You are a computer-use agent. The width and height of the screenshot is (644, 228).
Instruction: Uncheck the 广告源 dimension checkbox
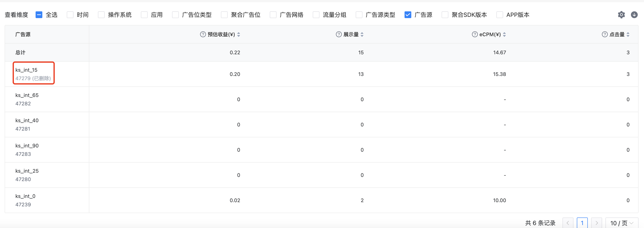tap(408, 15)
